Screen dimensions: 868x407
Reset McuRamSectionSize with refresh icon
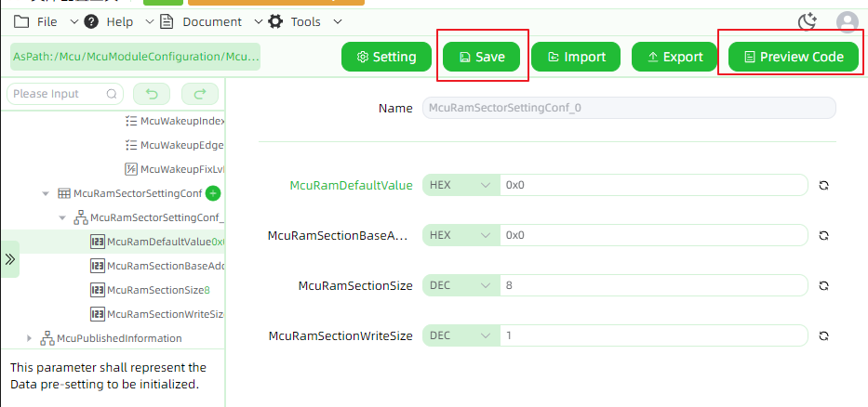coord(823,285)
